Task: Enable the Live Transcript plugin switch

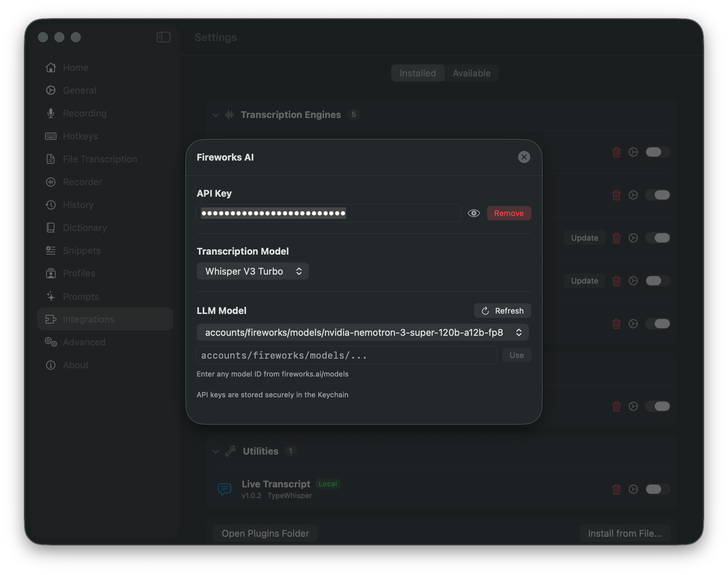Action: pos(658,489)
